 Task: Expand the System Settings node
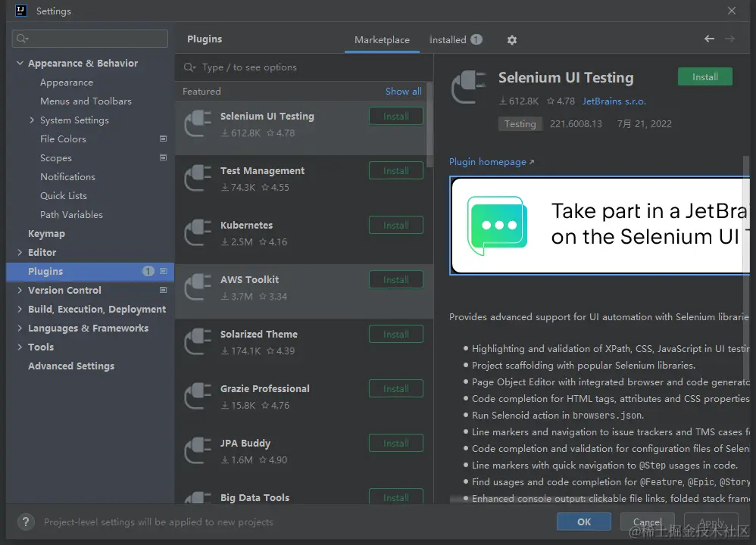pyautogui.click(x=32, y=120)
